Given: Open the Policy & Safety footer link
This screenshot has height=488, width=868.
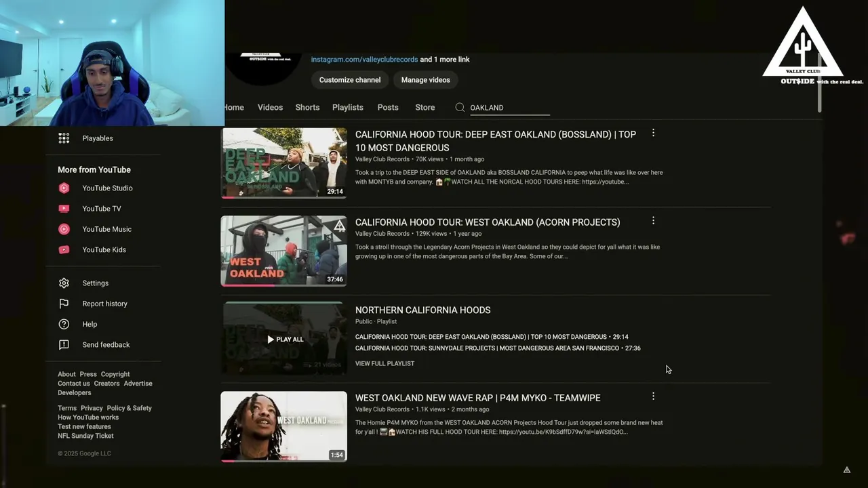Looking at the screenshot, I should pyautogui.click(x=129, y=408).
